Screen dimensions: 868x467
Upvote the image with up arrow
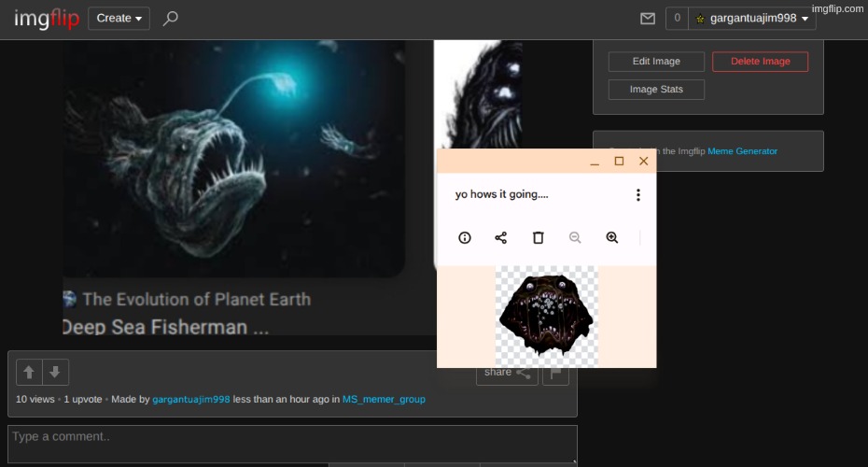[29, 373]
